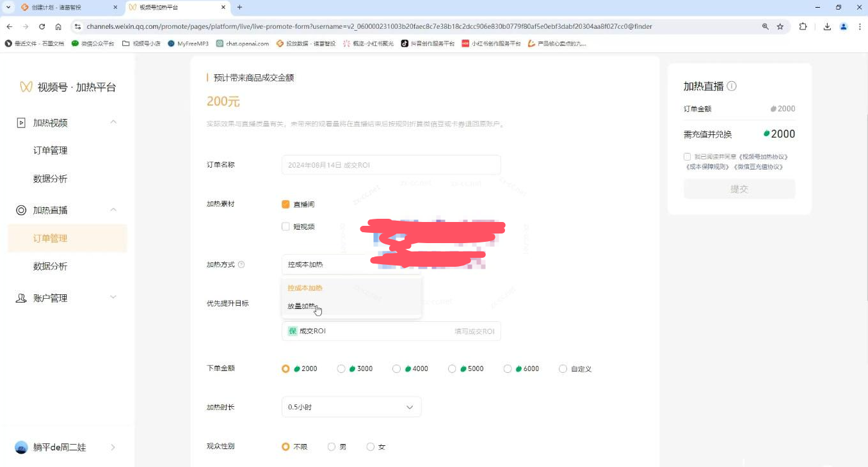Open a new browser tab with plus
Image resolution: width=868 pixels, height=467 pixels.
239,7
